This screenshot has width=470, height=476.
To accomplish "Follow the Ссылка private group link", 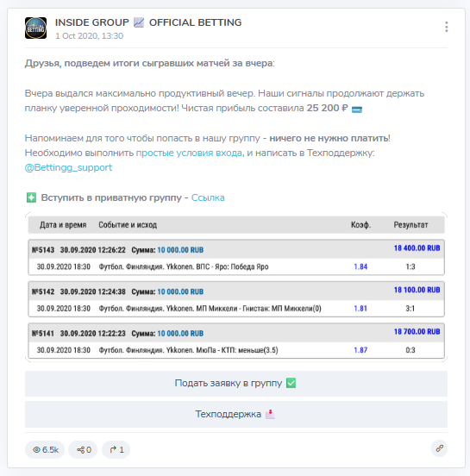I will tap(208, 197).
